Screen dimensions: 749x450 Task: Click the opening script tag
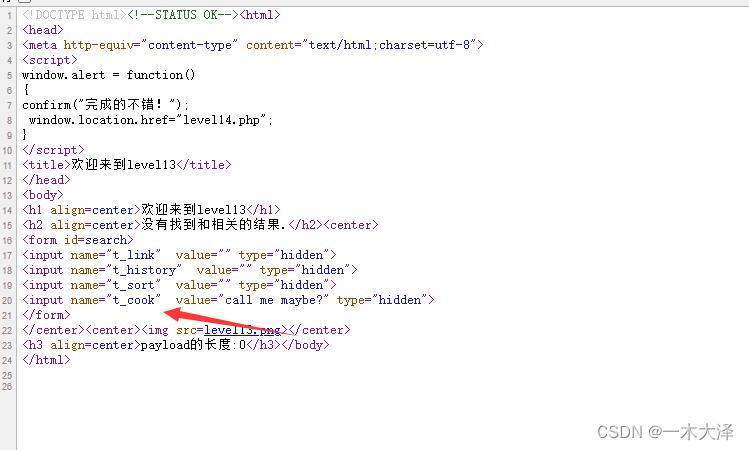[x=50, y=60]
